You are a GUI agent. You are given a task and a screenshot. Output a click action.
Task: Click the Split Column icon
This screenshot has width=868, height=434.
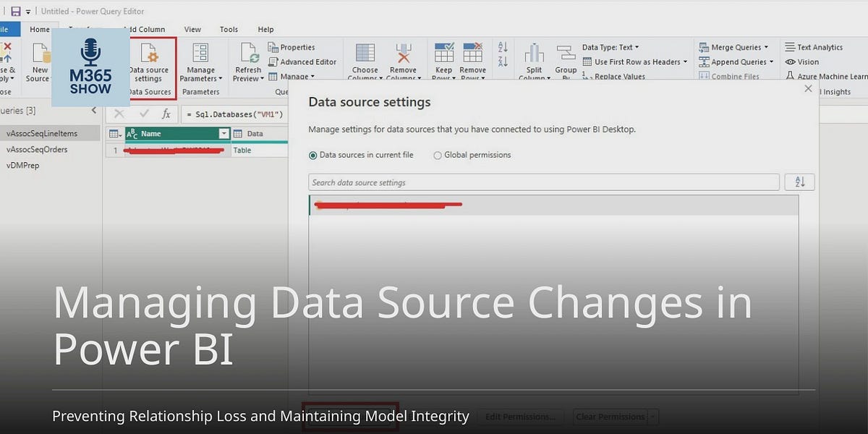pos(534,54)
